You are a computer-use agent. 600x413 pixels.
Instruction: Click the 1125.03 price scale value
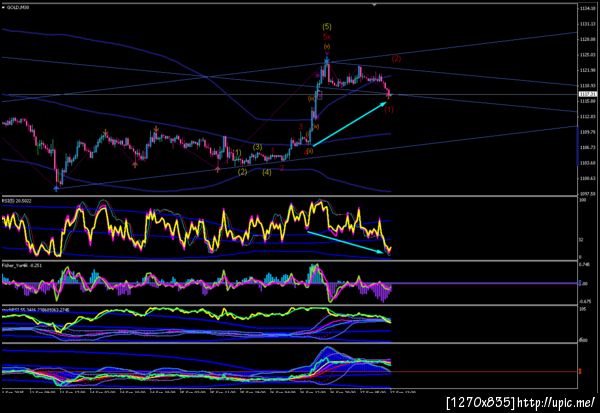pyautogui.click(x=588, y=55)
